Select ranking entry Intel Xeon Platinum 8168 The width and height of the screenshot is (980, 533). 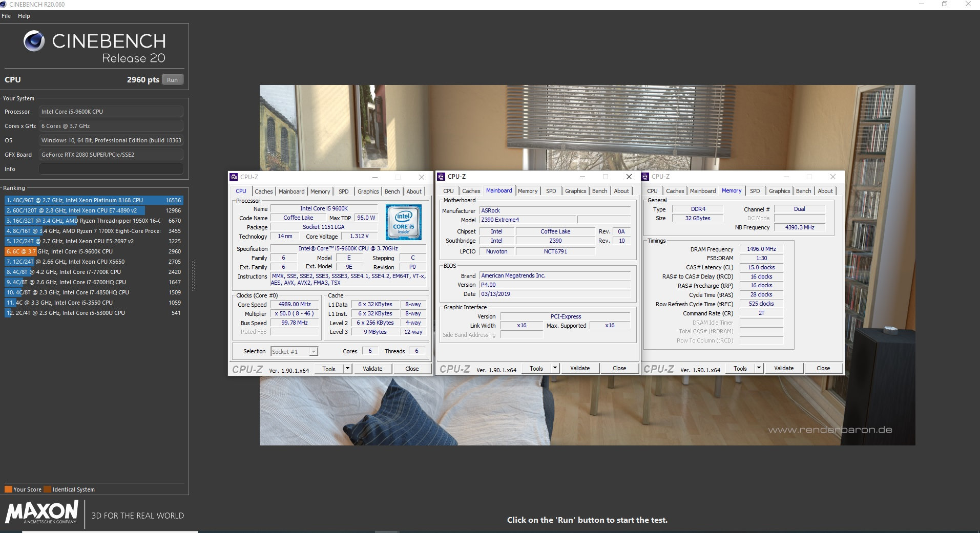click(94, 200)
